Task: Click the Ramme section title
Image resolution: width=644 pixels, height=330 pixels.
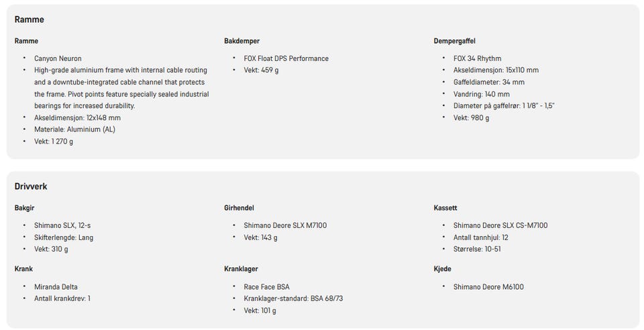Action: [29, 19]
